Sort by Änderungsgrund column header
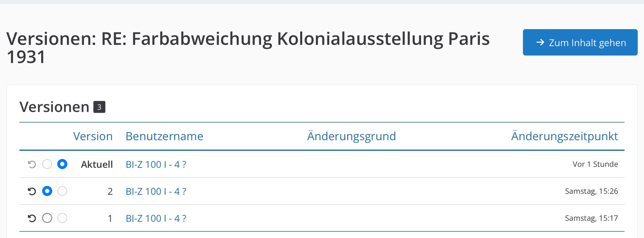Screen dimensions: 644x238 (351, 136)
